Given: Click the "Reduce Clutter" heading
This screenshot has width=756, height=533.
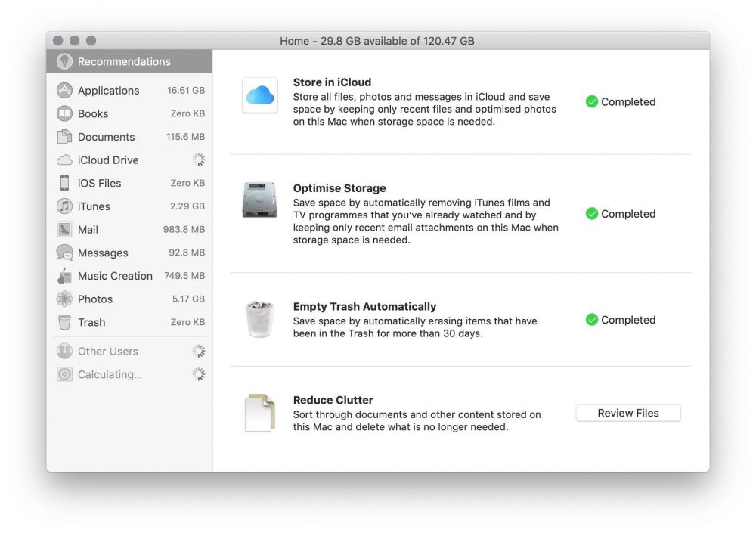Looking at the screenshot, I should (333, 400).
